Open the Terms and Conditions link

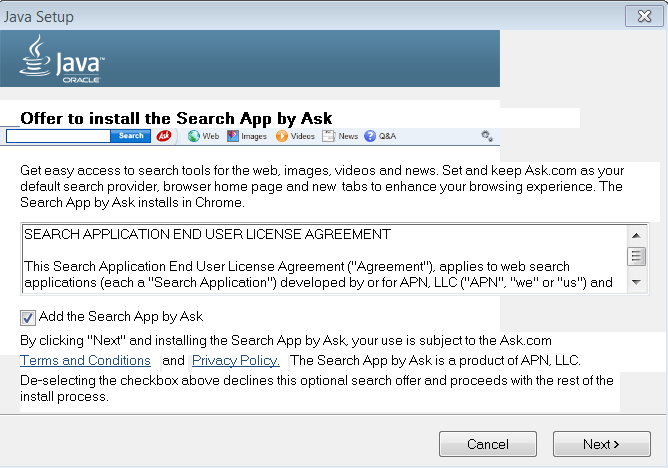point(86,360)
